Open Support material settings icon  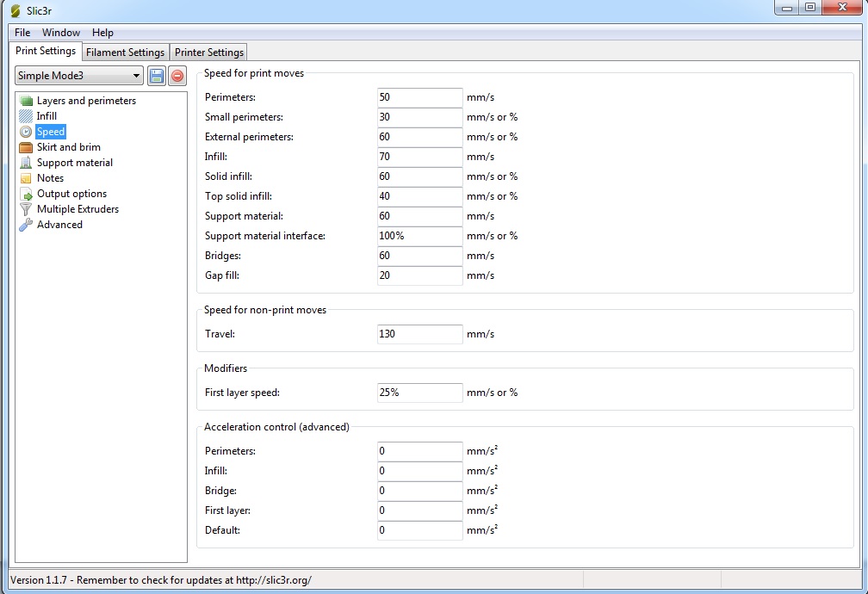(x=26, y=163)
